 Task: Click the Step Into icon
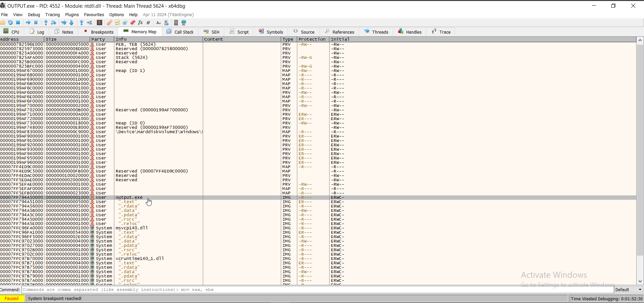pos(46,23)
